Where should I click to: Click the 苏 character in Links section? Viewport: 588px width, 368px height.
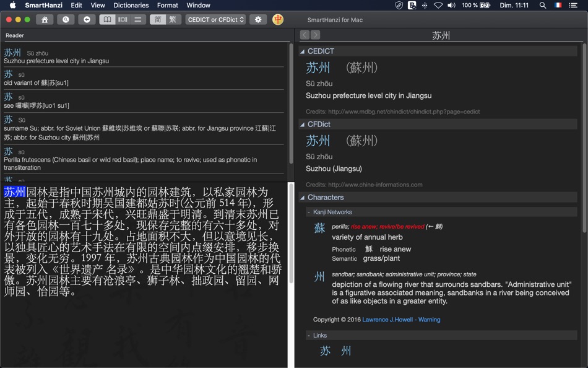pyautogui.click(x=325, y=351)
